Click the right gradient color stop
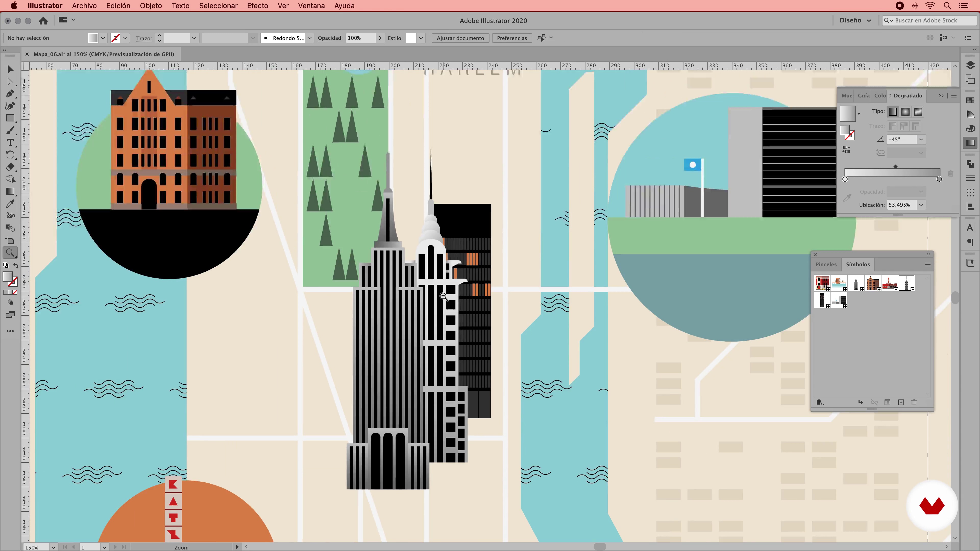The height and width of the screenshot is (551, 980). (939, 179)
